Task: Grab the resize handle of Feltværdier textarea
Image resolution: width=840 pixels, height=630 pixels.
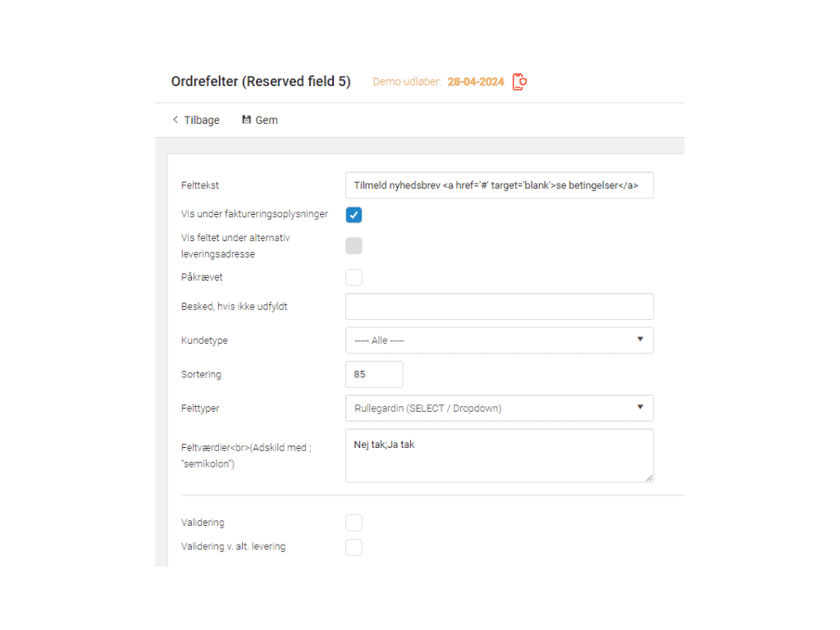Action: click(x=649, y=477)
